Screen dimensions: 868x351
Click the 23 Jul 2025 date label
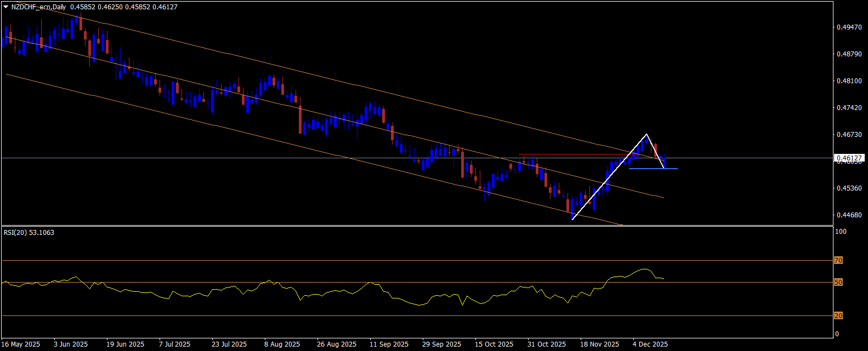point(229,344)
